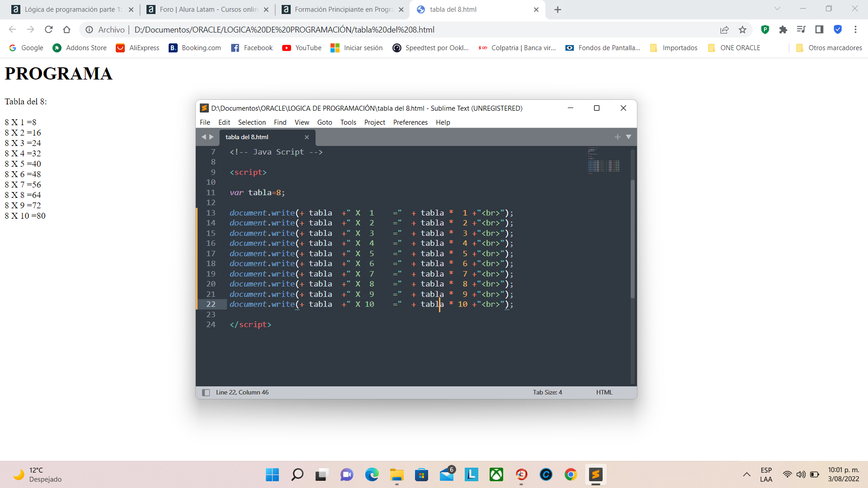Click 'Tab Size: 4' in status bar

[547, 392]
